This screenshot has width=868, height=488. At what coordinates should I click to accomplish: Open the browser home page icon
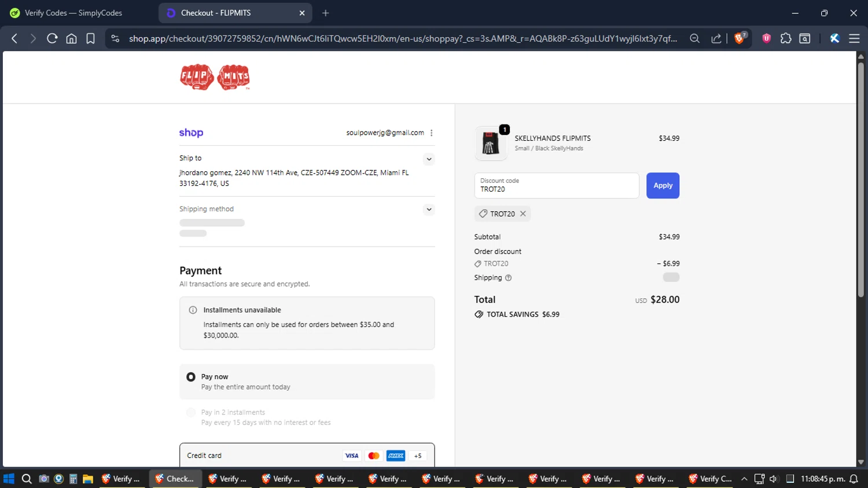(71, 38)
